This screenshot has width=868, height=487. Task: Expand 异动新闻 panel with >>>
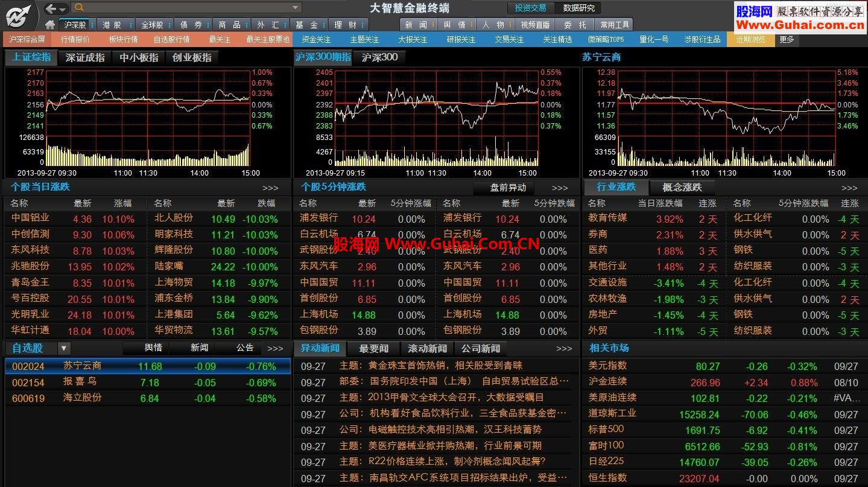coord(564,348)
